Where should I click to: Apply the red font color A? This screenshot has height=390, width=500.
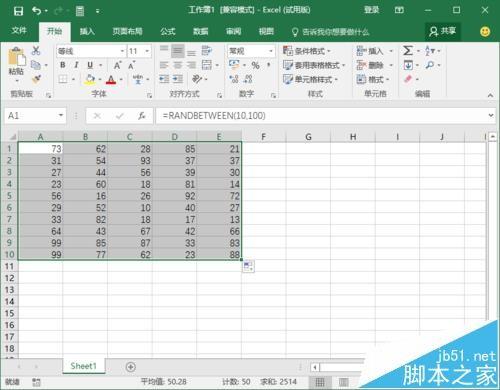[x=111, y=79]
